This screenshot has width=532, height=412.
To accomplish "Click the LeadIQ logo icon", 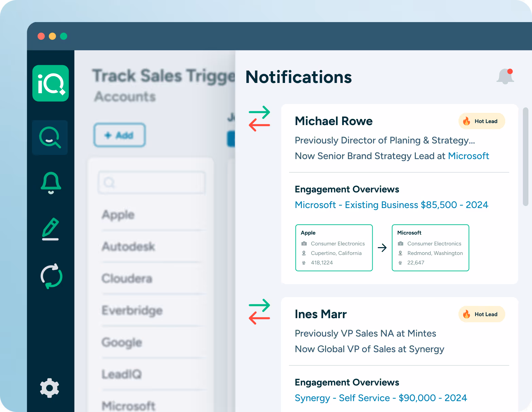I will click(51, 83).
